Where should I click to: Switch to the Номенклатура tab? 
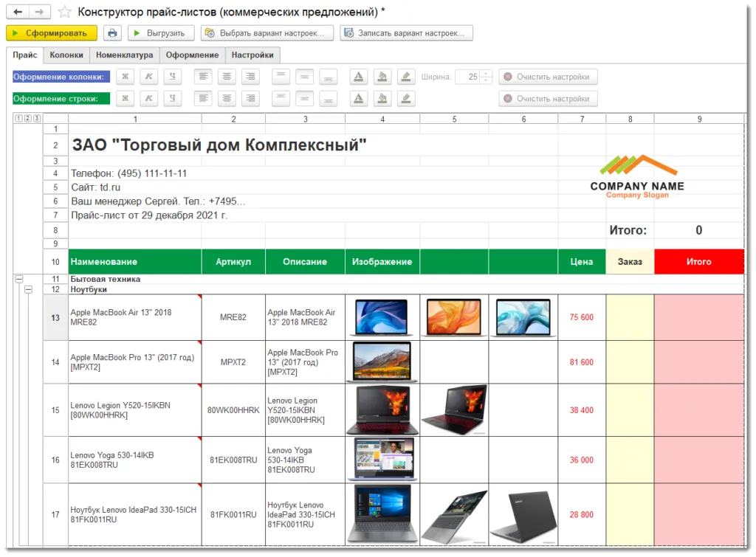(124, 55)
